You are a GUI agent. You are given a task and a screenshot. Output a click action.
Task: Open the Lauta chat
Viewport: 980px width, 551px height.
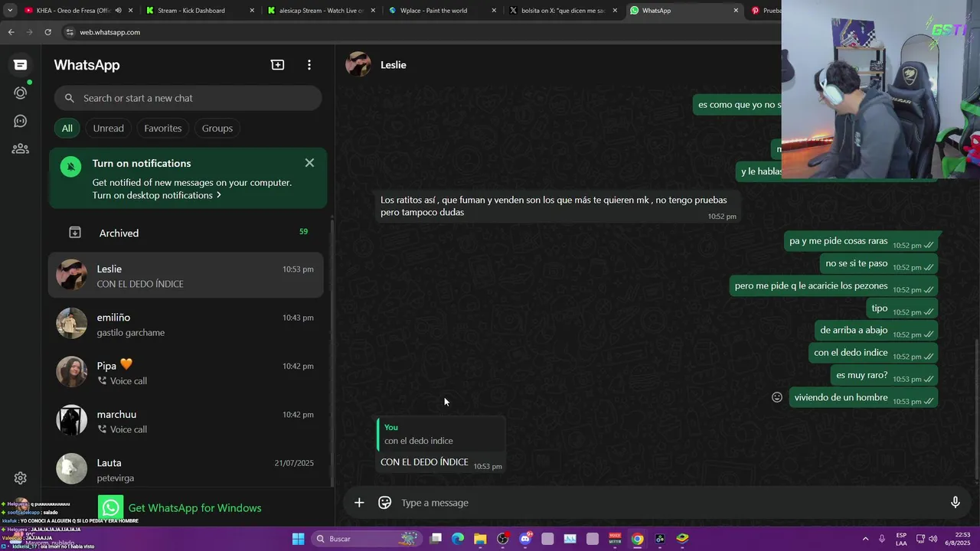(x=186, y=469)
